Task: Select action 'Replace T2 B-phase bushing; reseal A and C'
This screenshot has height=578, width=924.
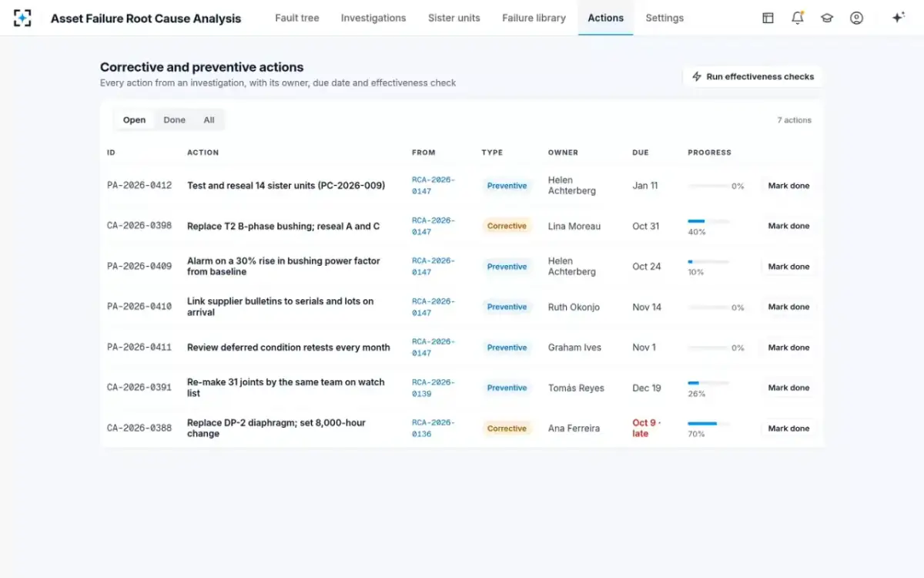Action: click(283, 226)
